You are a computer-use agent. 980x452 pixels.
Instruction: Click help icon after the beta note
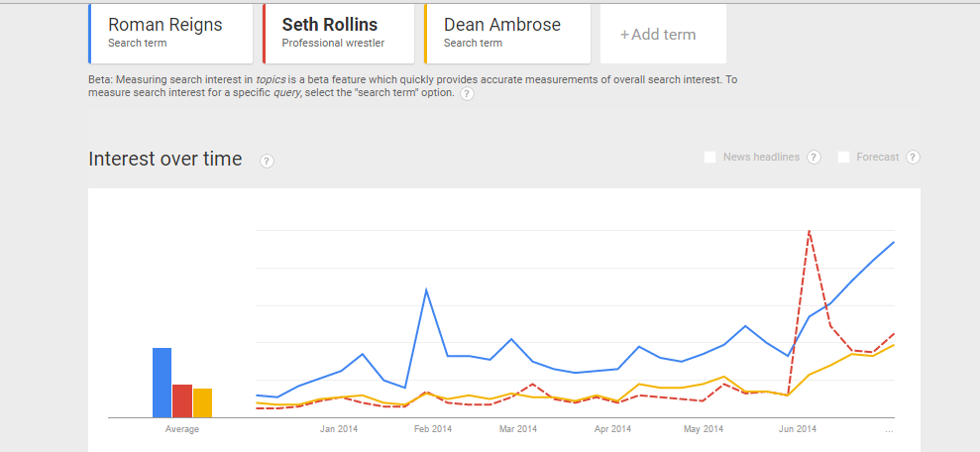(x=467, y=93)
